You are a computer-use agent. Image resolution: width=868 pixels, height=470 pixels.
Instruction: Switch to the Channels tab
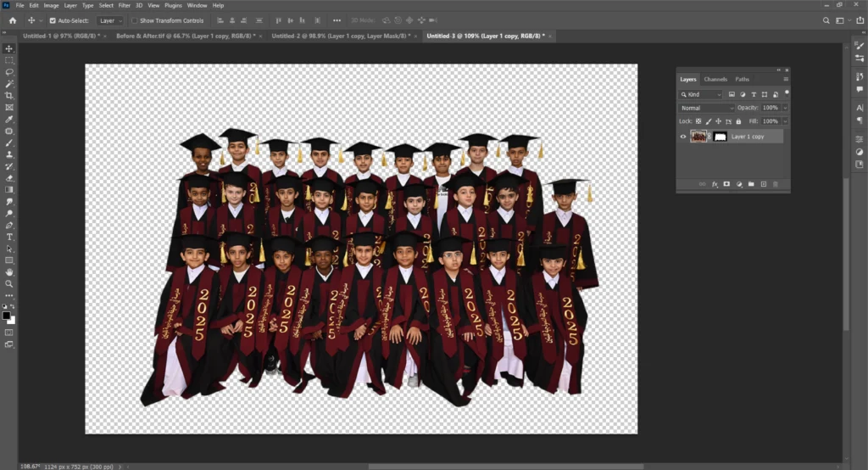click(x=715, y=79)
